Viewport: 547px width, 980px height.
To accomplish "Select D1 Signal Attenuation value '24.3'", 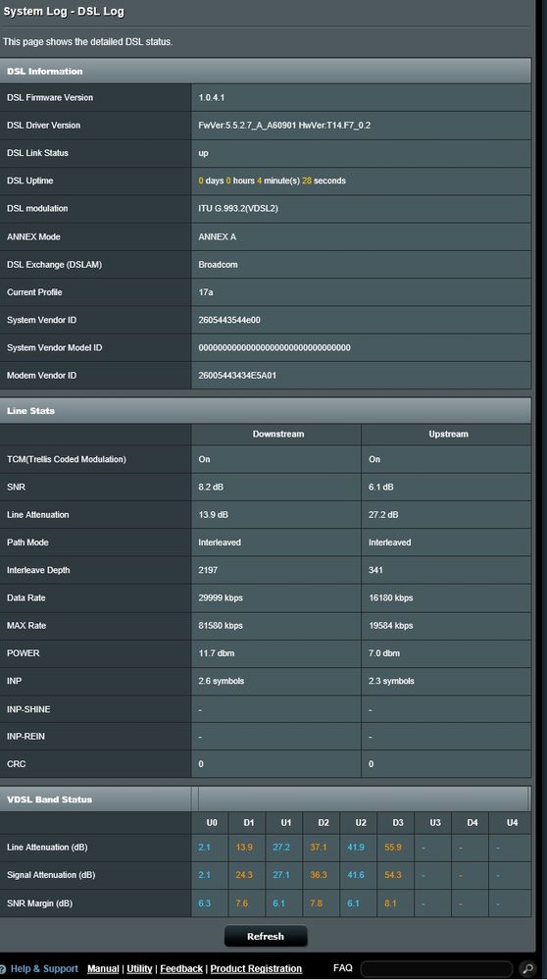I will 243,875.
